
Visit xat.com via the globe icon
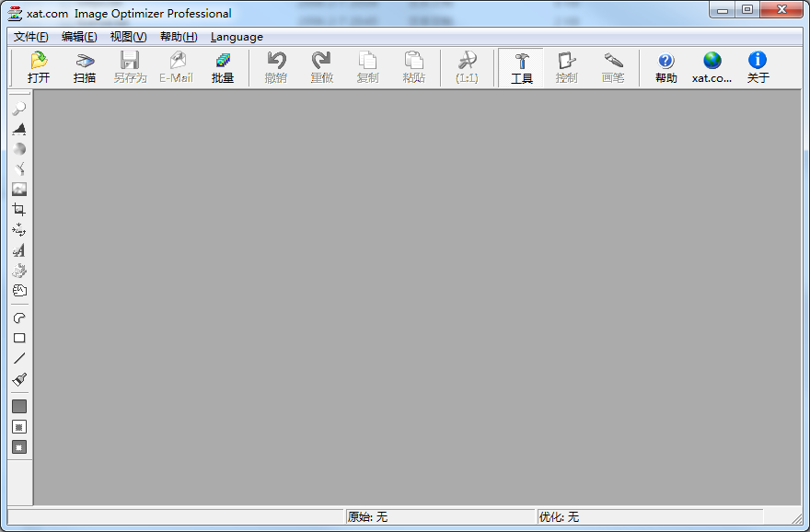712,68
